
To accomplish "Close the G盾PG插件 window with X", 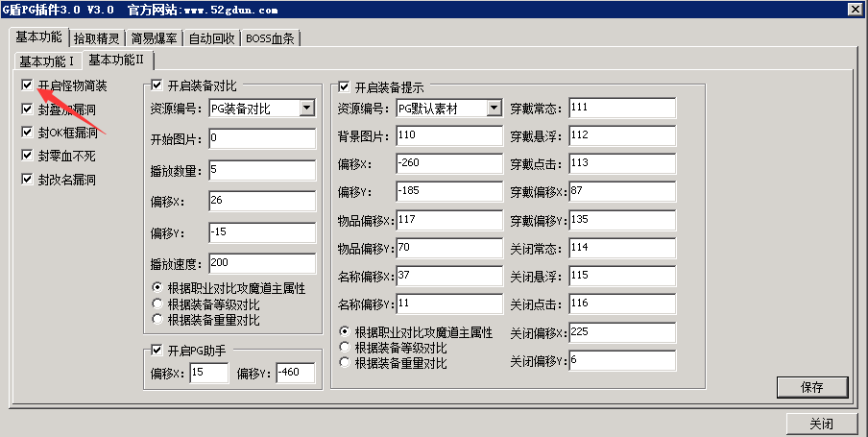I will tap(856, 9).
